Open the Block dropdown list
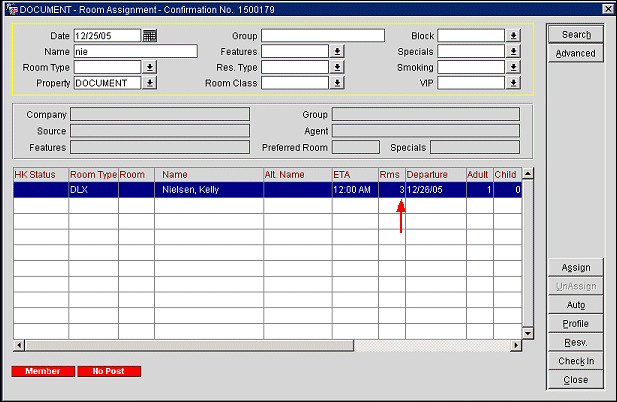Image resolution: width=617 pixels, height=402 pixels. [x=514, y=35]
